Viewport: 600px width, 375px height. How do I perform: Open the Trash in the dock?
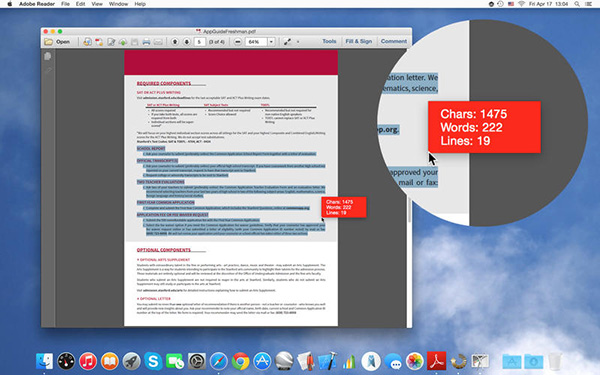pos(554,361)
